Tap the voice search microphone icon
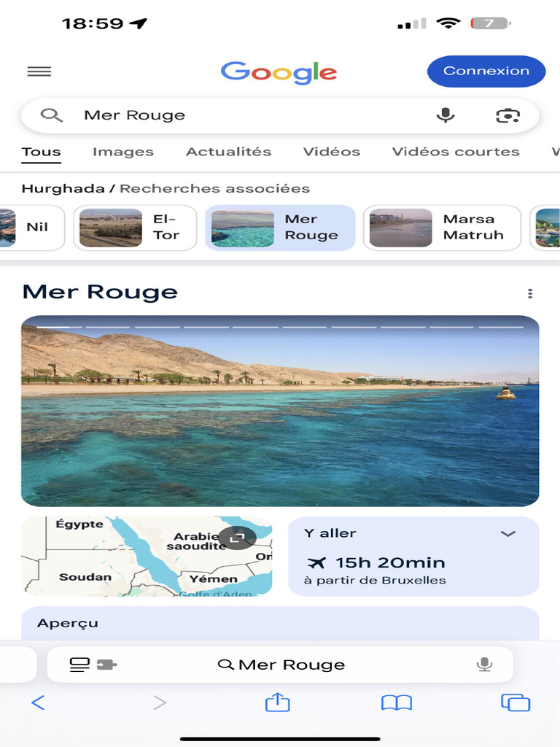This screenshot has width=560, height=747. coord(446,115)
